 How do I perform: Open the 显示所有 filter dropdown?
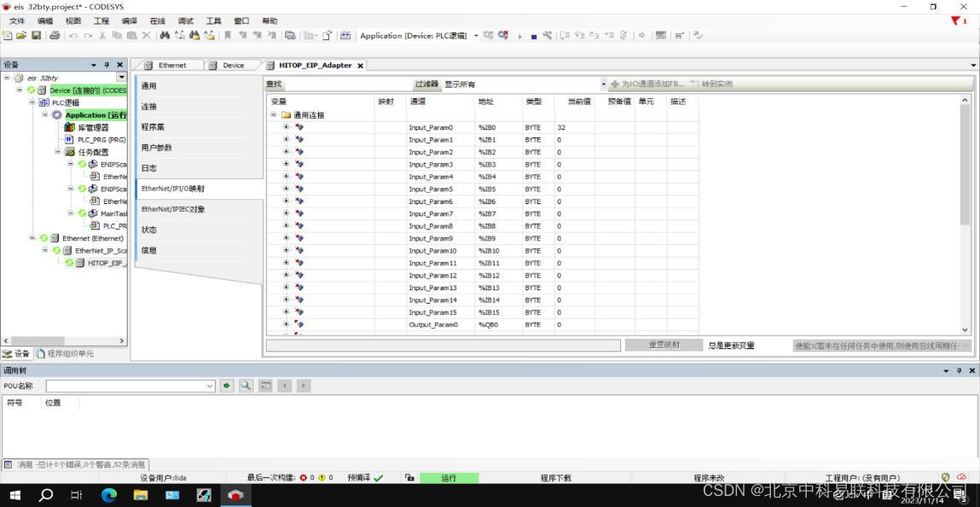point(604,84)
